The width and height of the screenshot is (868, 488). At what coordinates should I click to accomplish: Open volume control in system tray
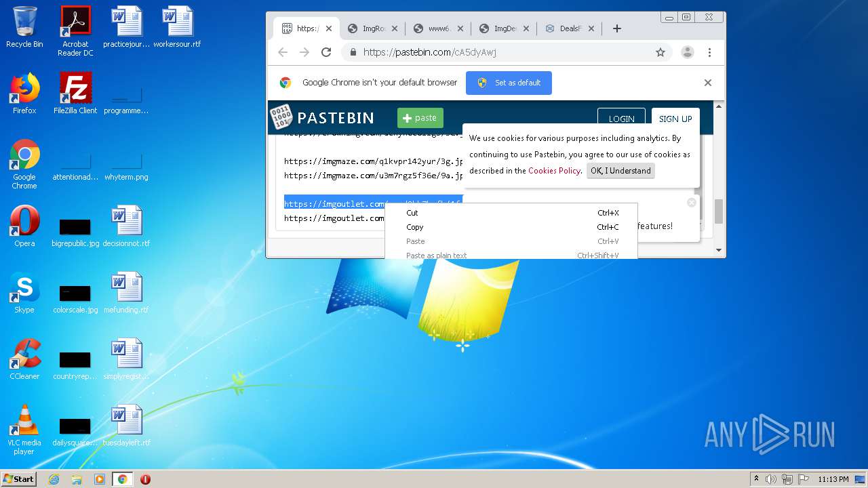click(771, 479)
